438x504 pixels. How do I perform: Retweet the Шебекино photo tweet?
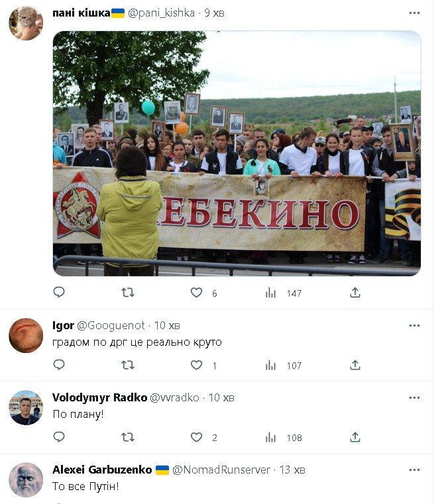(128, 293)
